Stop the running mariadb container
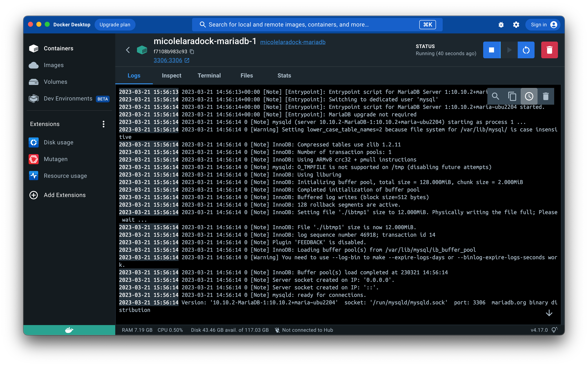 (492, 50)
